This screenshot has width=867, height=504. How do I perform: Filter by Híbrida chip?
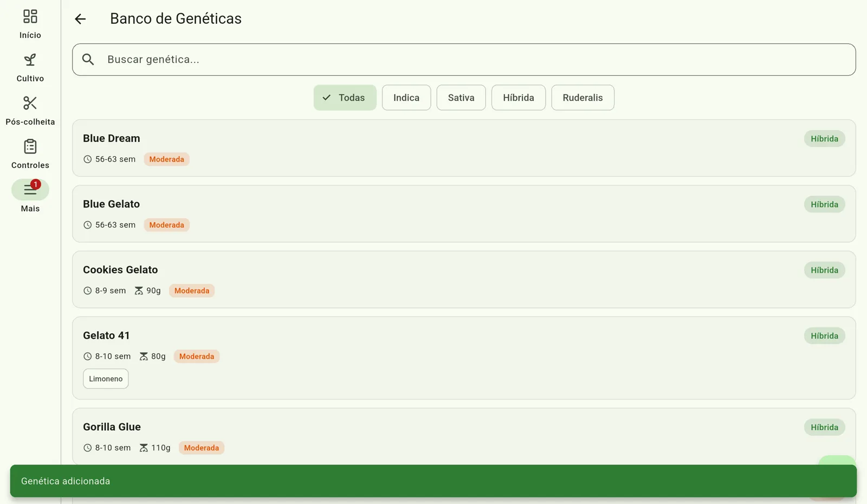519,98
